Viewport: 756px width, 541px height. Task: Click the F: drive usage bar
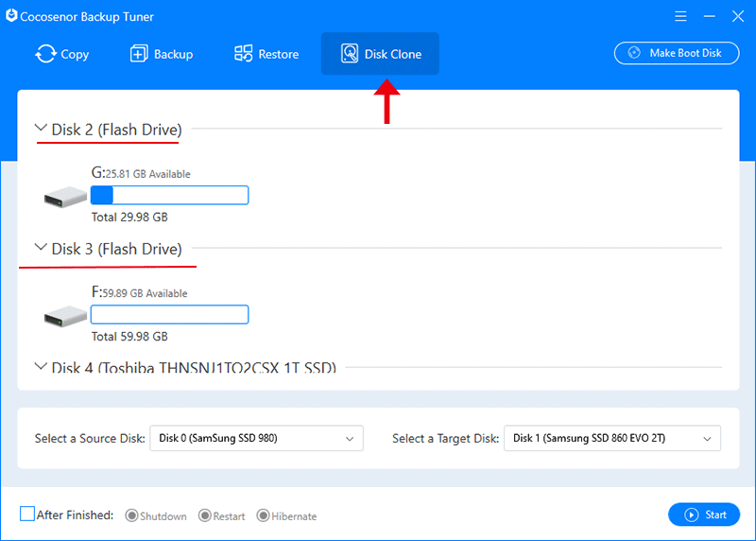point(170,314)
